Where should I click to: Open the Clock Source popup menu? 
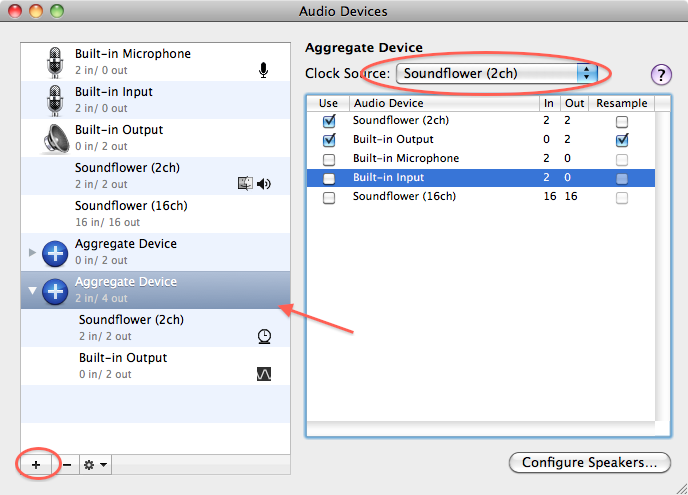[497, 73]
